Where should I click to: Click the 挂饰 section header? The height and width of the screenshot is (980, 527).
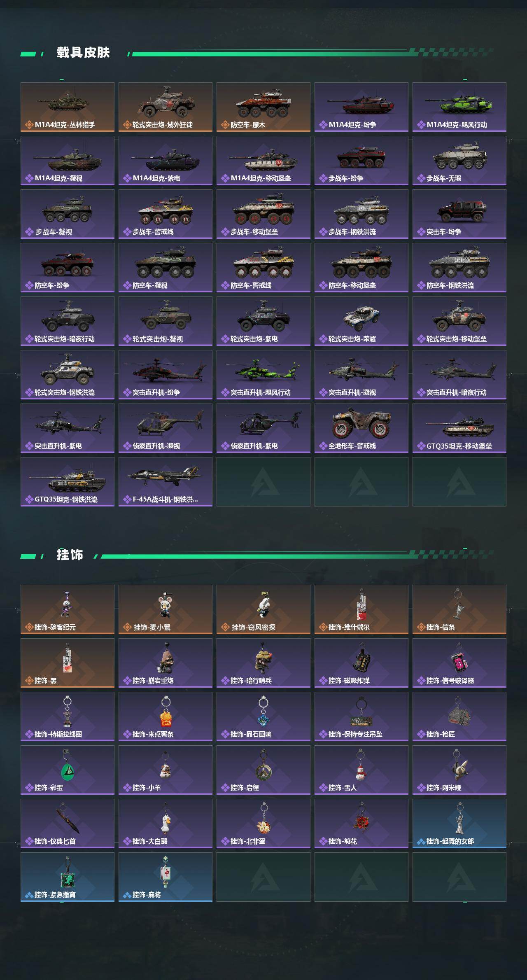tap(70, 555)
